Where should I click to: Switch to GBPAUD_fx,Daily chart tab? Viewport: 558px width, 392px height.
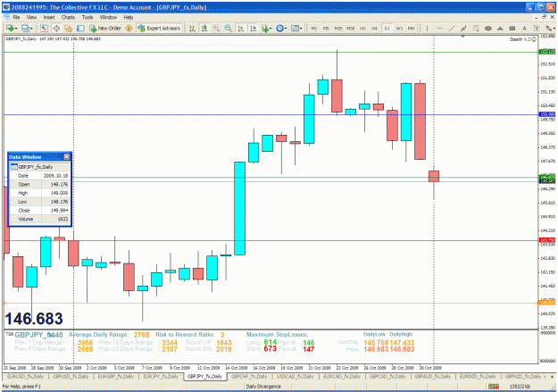(433, 376)
